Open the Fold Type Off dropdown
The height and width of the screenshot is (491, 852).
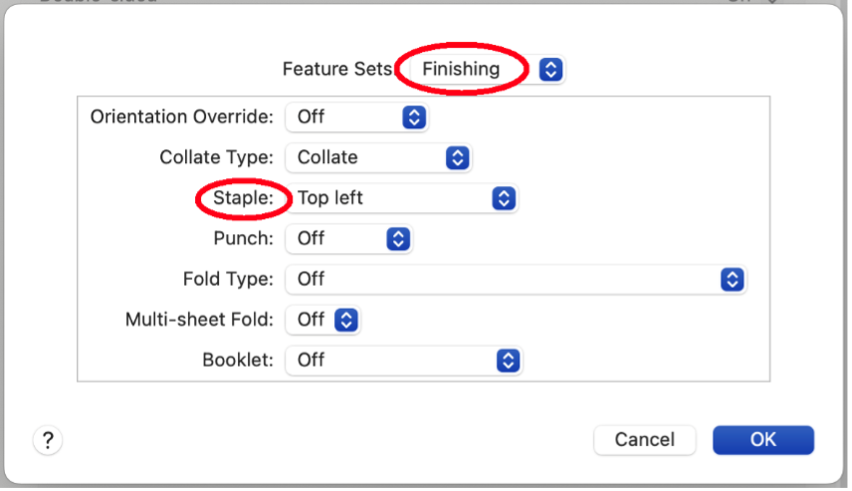pos(516,280)
